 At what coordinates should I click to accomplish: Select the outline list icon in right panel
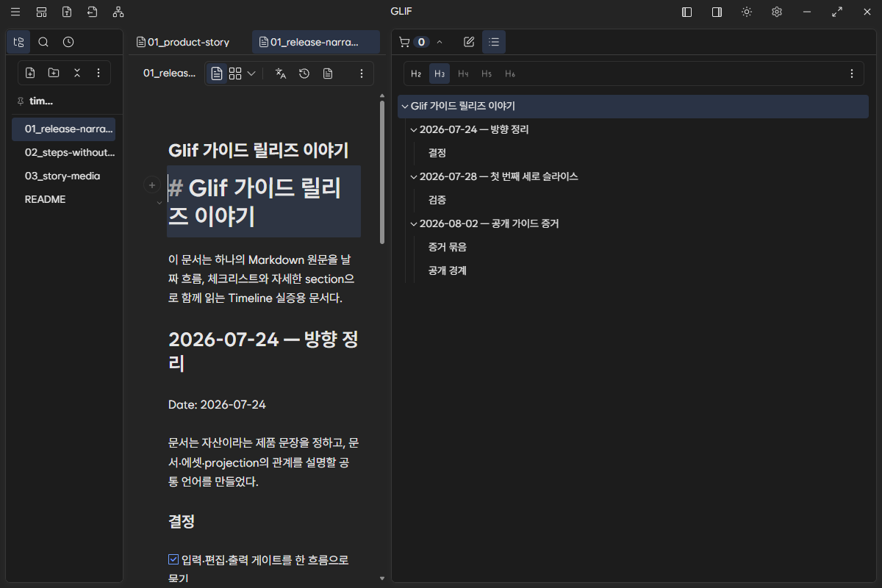494,42
